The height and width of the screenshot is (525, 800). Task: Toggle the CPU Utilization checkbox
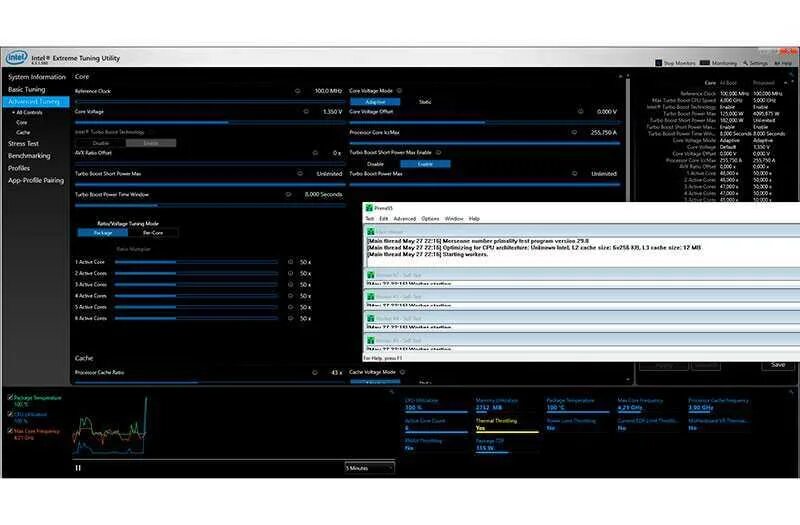pyautogui.click(x=10, y=414)
